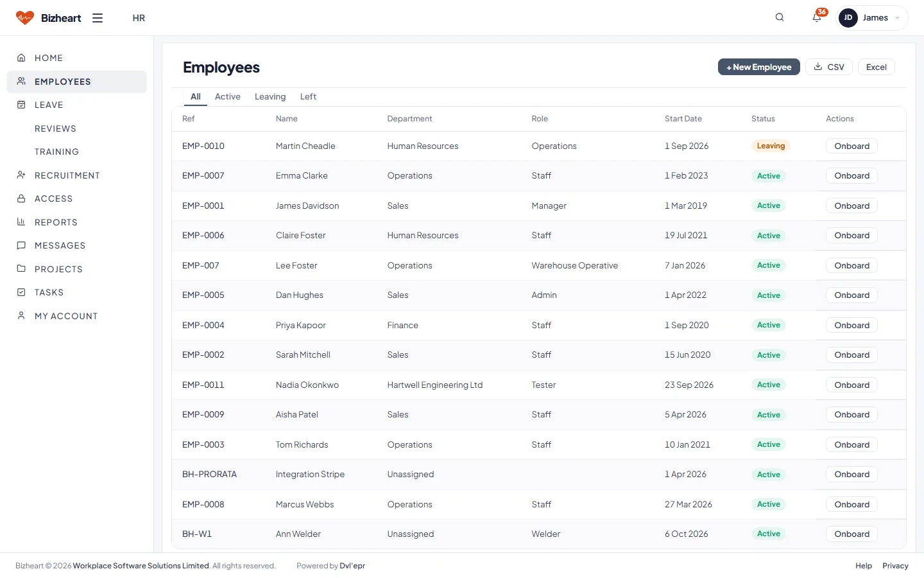This screenshot has height=578, width=924.
Task: Switch to the Left tab
Action: pyautogui.click(x=308, y=96)
